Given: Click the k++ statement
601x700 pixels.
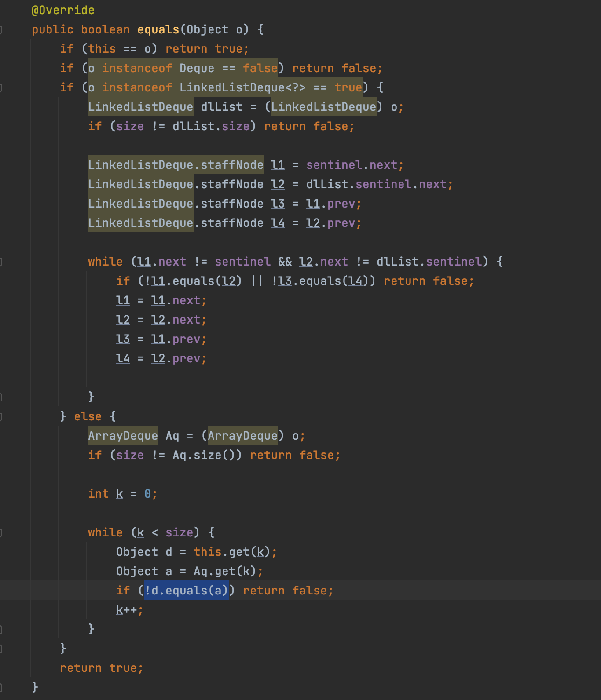Looking at the screenshot, I should (129, 610).
